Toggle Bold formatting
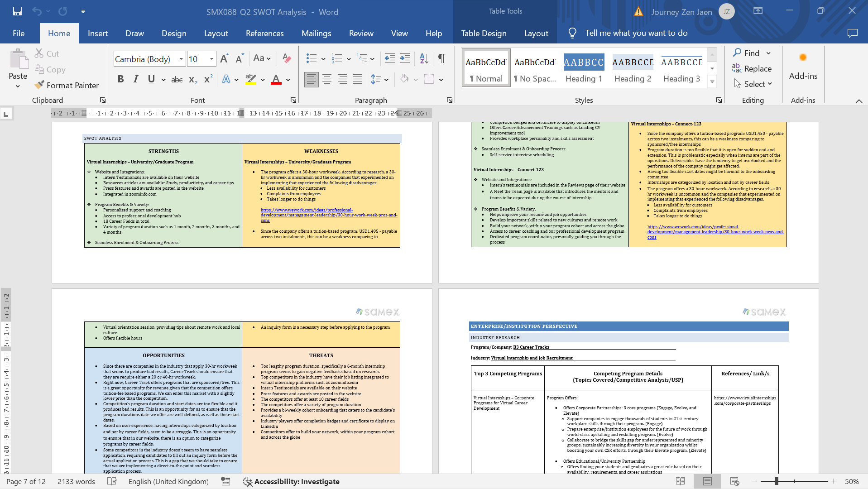The height and width of the screenshot is (489, 868). (x=120, y=80)
